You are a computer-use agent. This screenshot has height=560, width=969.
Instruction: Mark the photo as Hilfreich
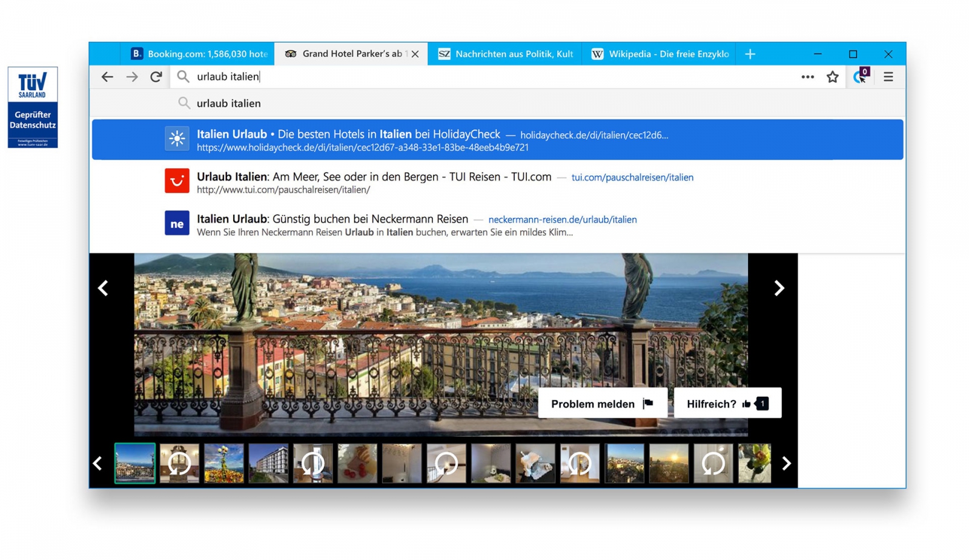click(727, 403)
